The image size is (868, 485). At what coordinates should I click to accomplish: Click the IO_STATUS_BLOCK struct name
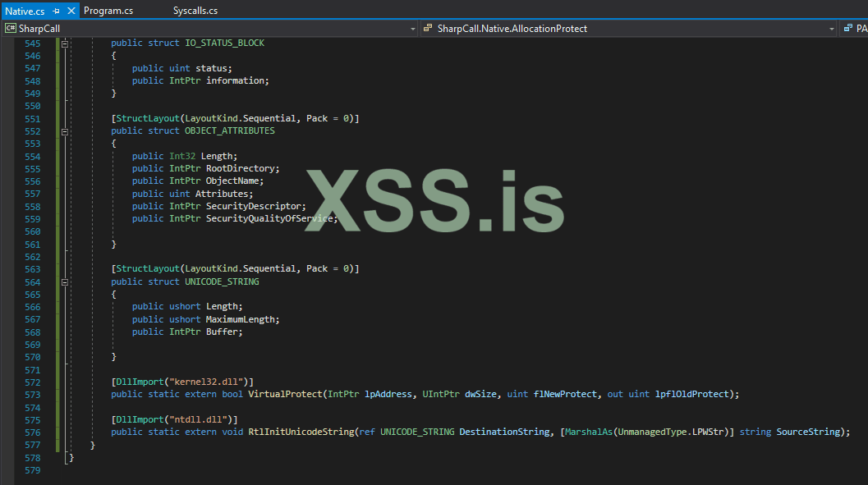[224, 43]
